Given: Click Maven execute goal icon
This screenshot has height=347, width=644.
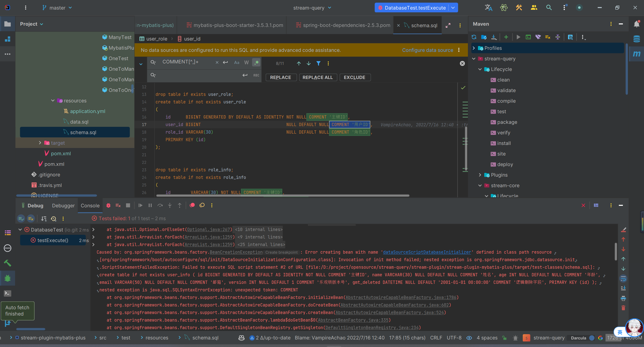Looking at the screenshot, I should pyautogui.click(x=528, y=37).
